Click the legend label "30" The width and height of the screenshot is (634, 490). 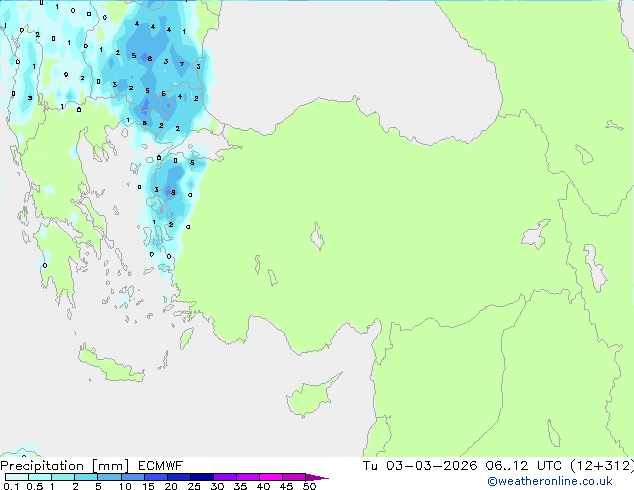pyautogui.click(x=217, y=486)
